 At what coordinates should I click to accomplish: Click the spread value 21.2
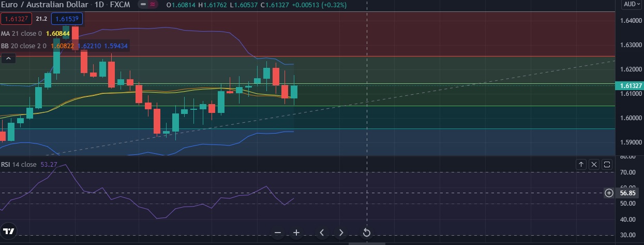pos(42,19)
